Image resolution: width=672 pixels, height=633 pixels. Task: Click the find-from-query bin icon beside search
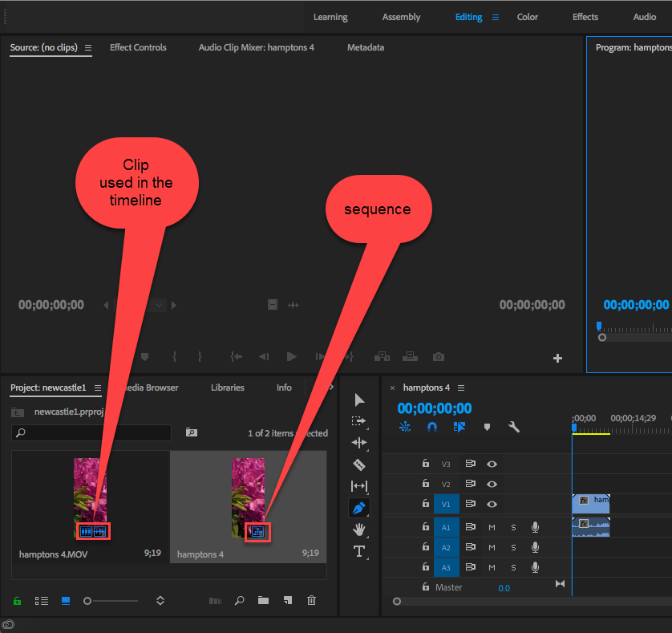[192, 432]
